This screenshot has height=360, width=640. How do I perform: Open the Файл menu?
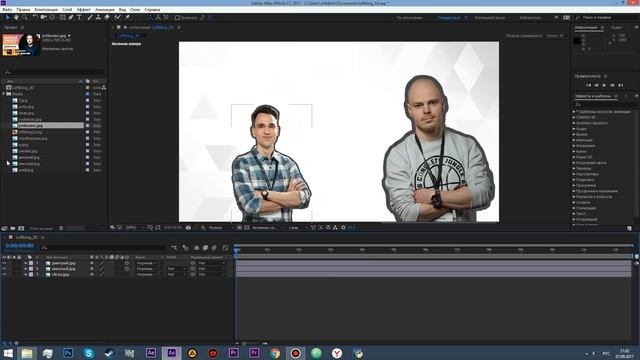click(x=7, y=9)
